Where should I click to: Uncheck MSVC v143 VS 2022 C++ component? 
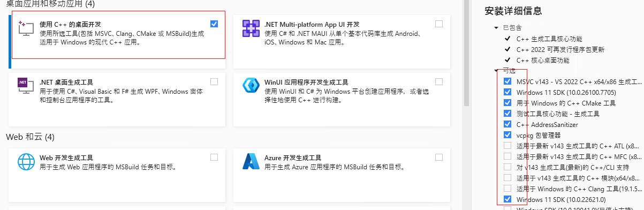click(x=507, y=81)
